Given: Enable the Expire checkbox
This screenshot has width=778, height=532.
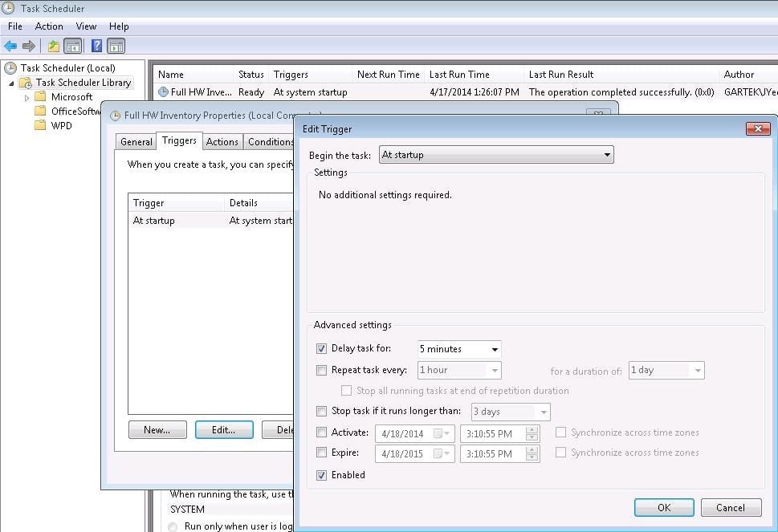Looking at the screenshot, I should pyautogui.click(x=321, y=453).
